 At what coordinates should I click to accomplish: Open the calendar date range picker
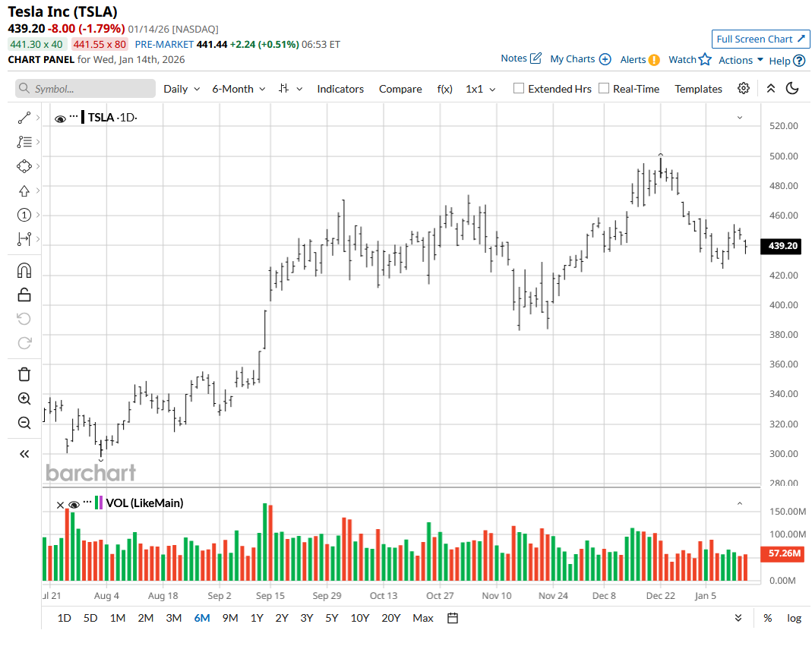pos(453,618)
